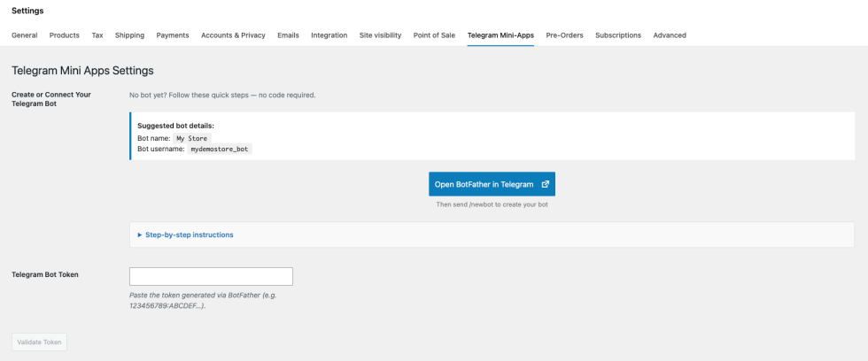This screenshot has height=361, width=868.
Task: Click the Telegram Bot Token input field
Action: coord(211,276)
